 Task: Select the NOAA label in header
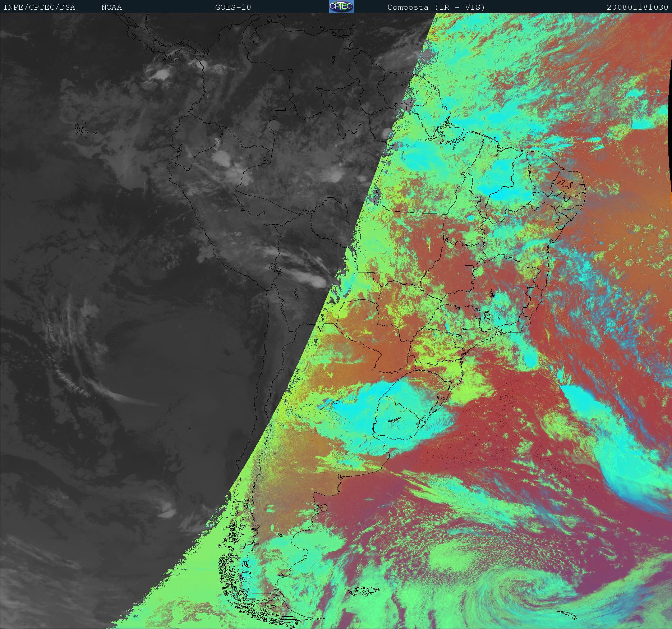tap(111, 7)
